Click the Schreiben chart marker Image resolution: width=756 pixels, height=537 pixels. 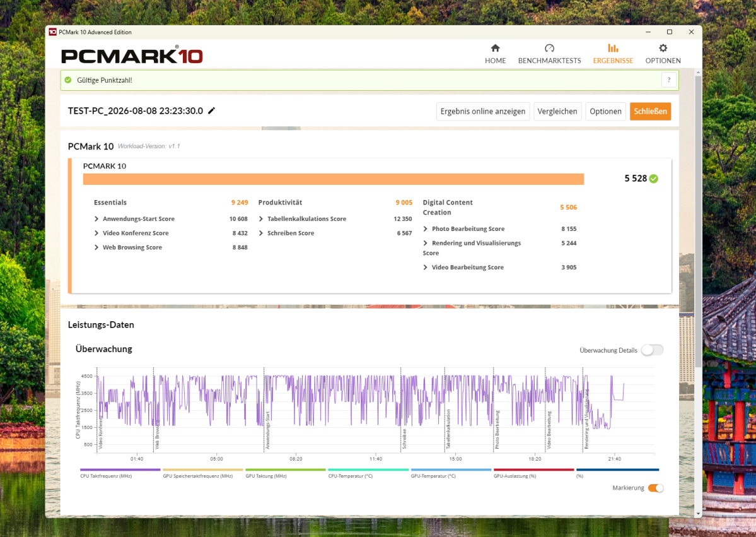[x=404, y=439]
